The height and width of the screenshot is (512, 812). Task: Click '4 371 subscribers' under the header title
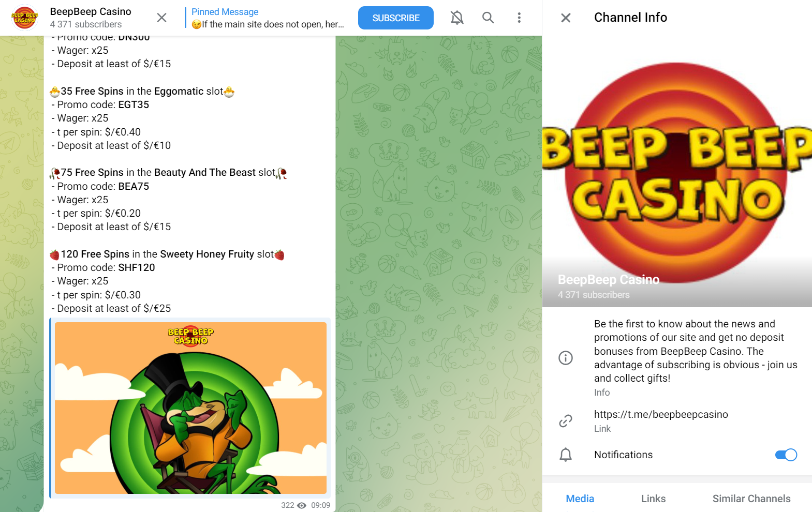pos(86,24)
